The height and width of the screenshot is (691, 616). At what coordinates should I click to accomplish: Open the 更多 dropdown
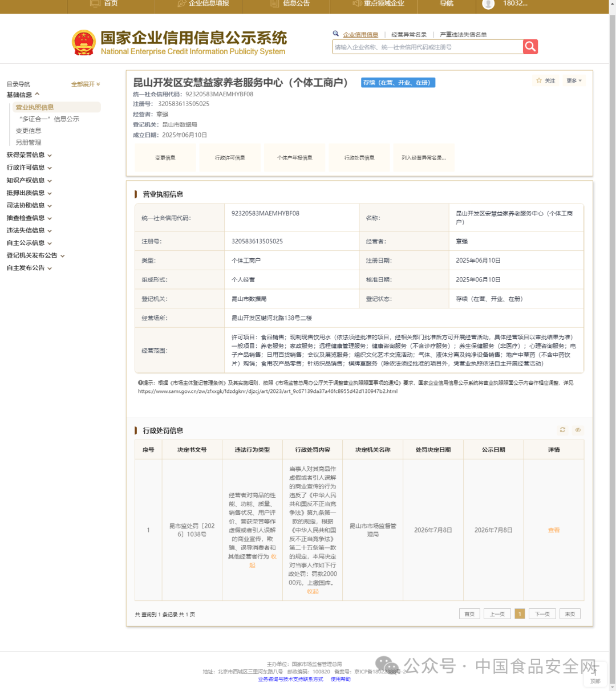(x=574, y=80)
